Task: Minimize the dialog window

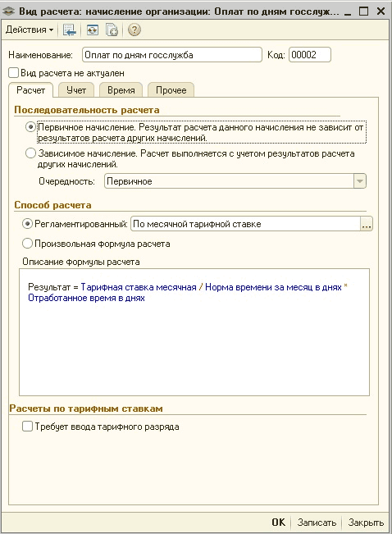Action: 348,12
